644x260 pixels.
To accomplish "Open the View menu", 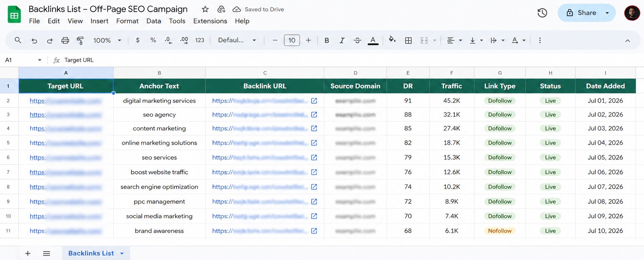I will point(75,21).
